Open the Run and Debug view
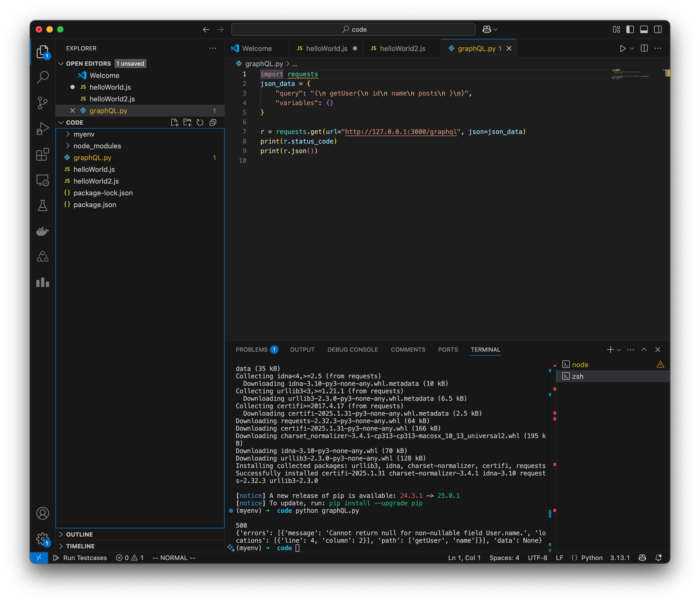The height and width of the screenshot is (603, 700). coord(43,128)
